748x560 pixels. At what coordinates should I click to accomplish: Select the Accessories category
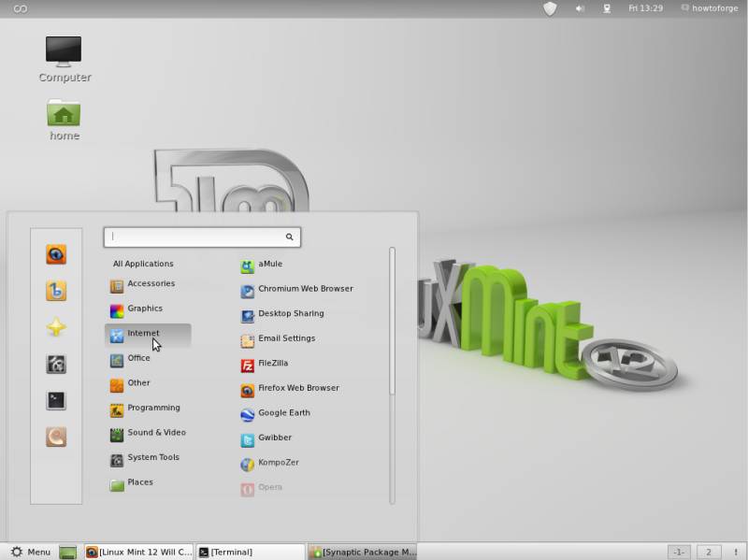tap(143, 284)
